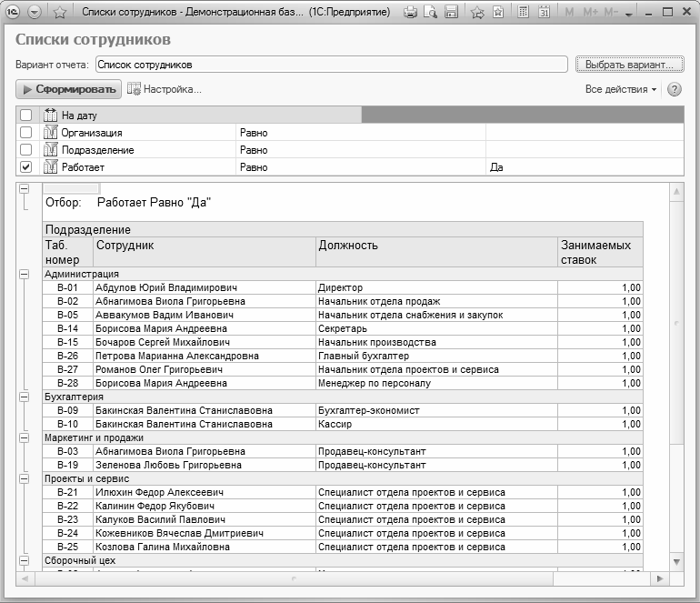Viewport: 700px width, 603px height.
Task: Open print preview icon
Action: point(430,12)
